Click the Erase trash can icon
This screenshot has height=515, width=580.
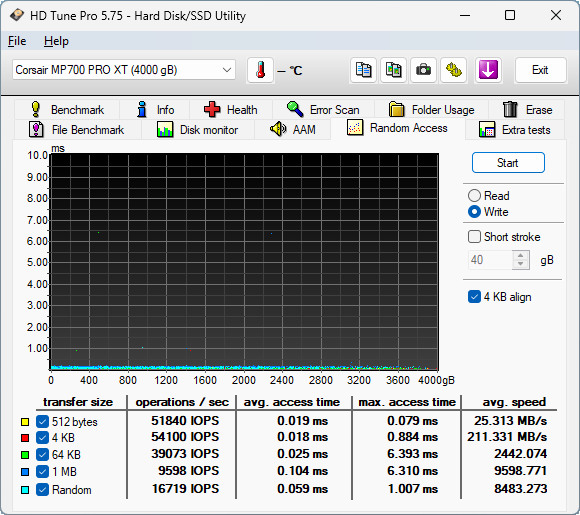510,110
